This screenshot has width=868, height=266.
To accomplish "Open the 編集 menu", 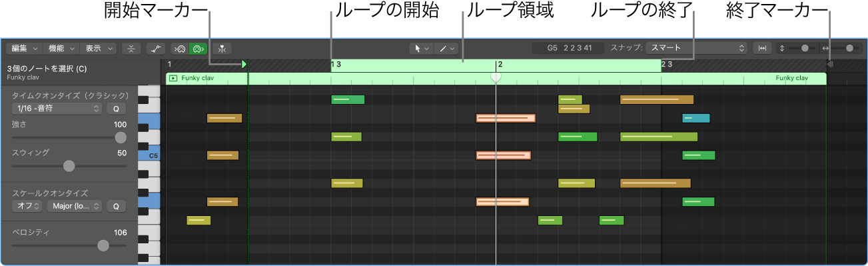I will coord(23,49).
